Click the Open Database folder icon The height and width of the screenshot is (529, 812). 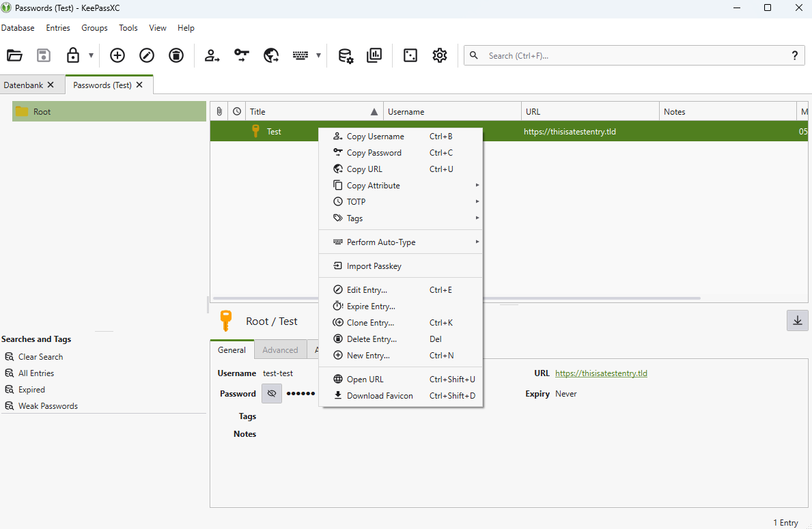click(15, 56)
